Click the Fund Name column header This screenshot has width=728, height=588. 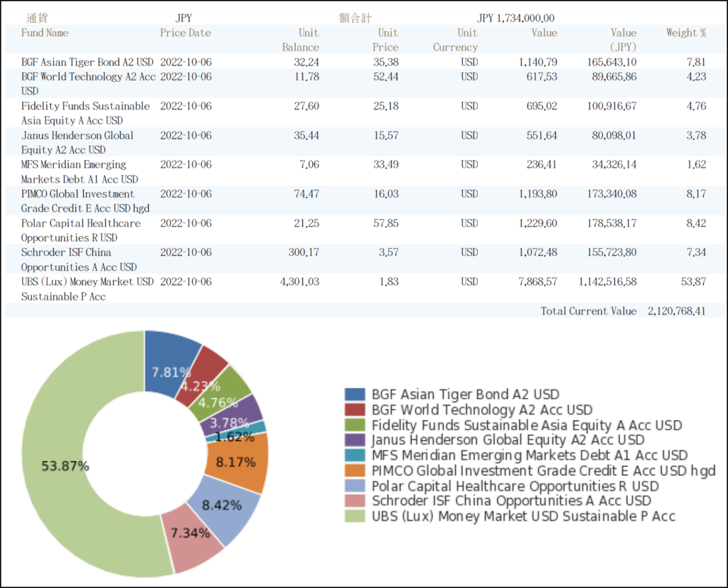click(45, 33)
